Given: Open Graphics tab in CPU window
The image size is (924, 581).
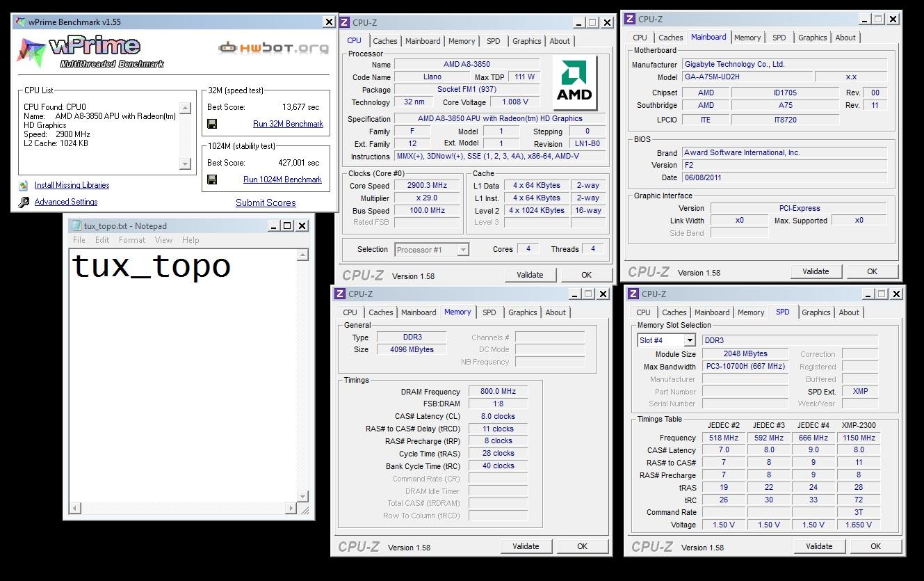Looking at the screenshot, I should point(526,41).
